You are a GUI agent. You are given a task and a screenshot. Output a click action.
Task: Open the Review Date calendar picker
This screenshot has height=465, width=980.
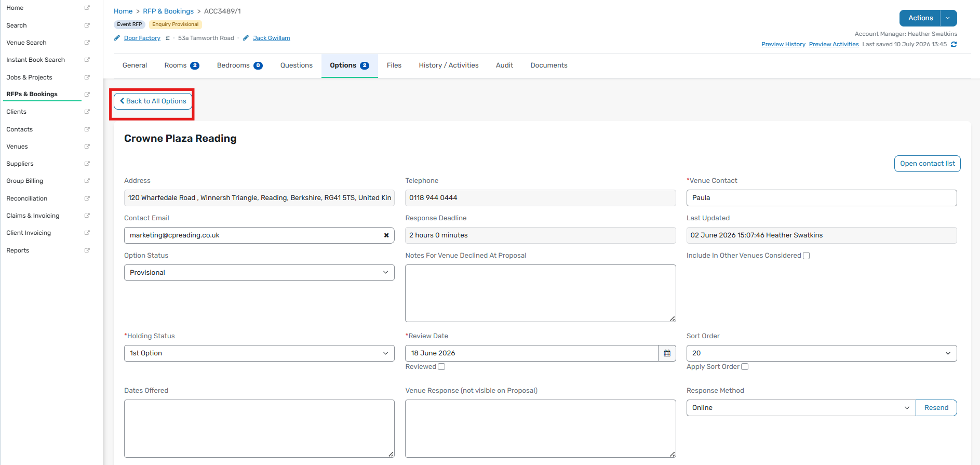667,353
